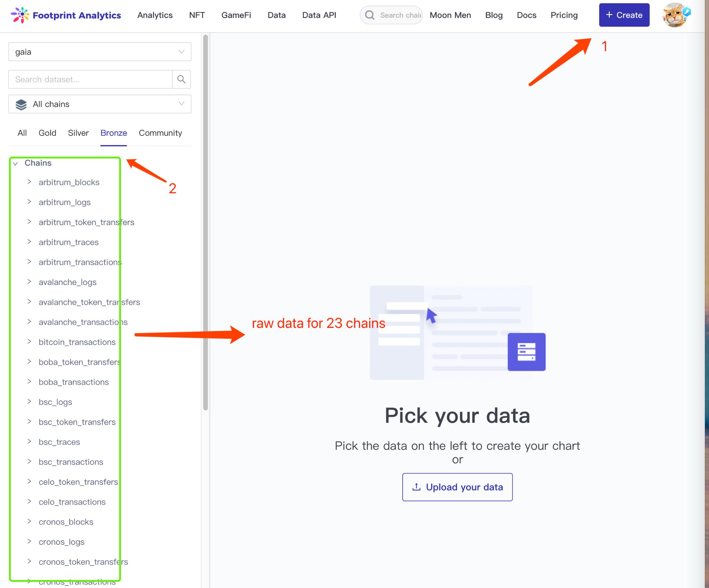Click the purple database icon in the illustration
The width and height of the screenshot is (709, 588).
[x=527, y=352]
